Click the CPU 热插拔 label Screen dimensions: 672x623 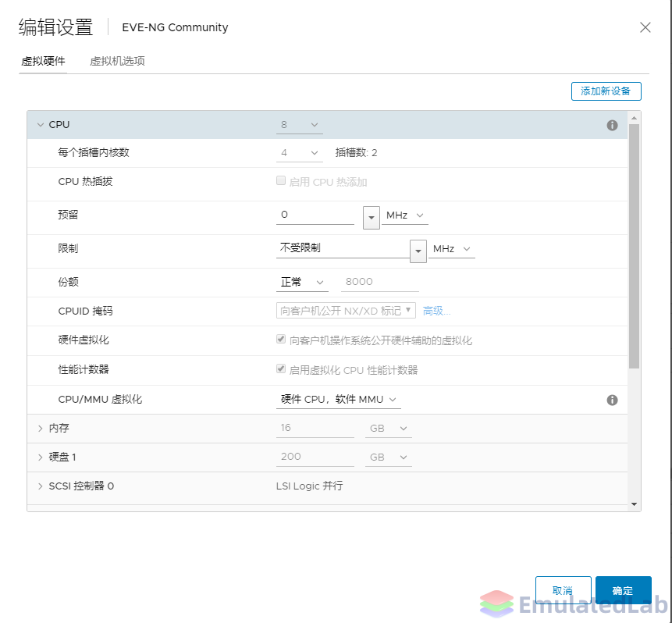pos(85,182)
